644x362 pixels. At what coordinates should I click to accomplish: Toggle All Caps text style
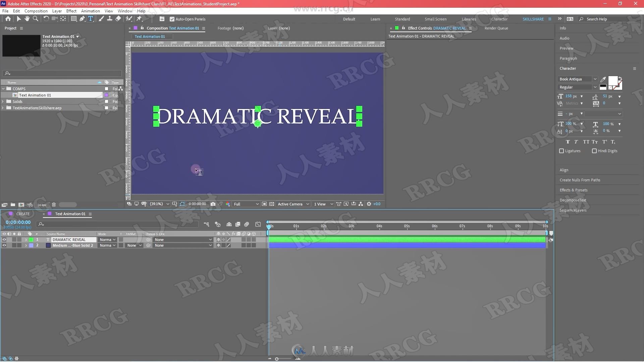tap(586, 142)
